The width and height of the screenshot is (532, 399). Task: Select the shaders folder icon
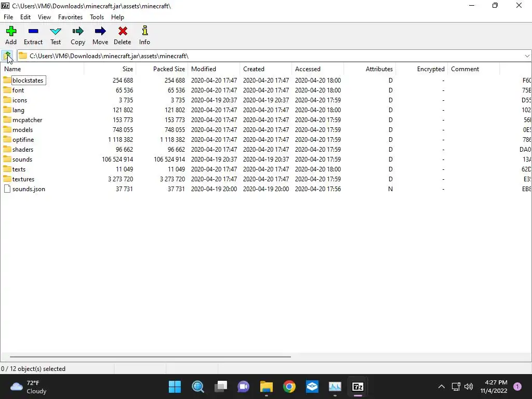coord(7,149)
